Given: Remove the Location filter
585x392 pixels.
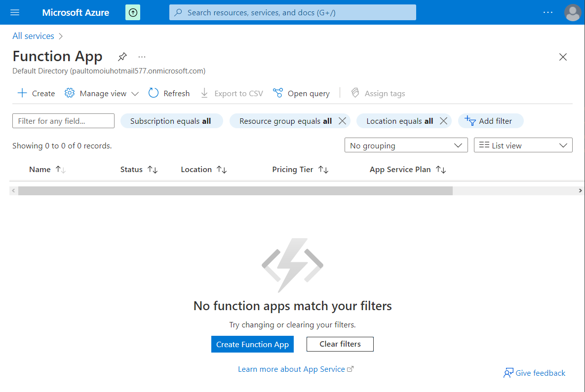Looking at the screenshot, I should pos(443,121).
